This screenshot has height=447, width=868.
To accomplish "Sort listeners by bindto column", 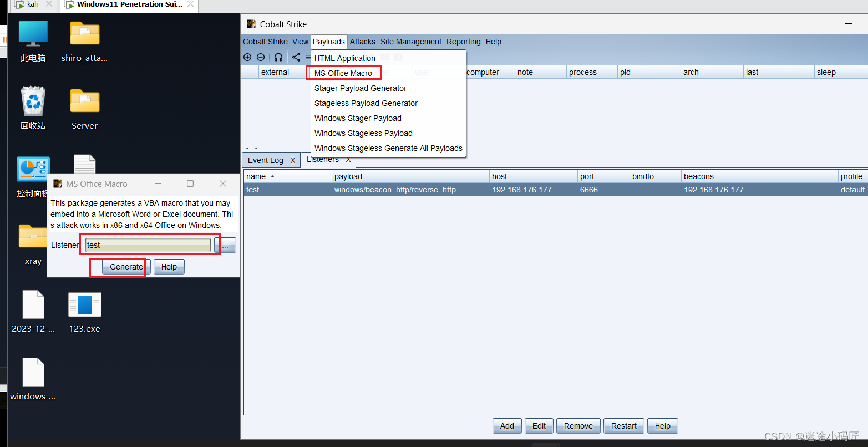I will pos(656,176).
